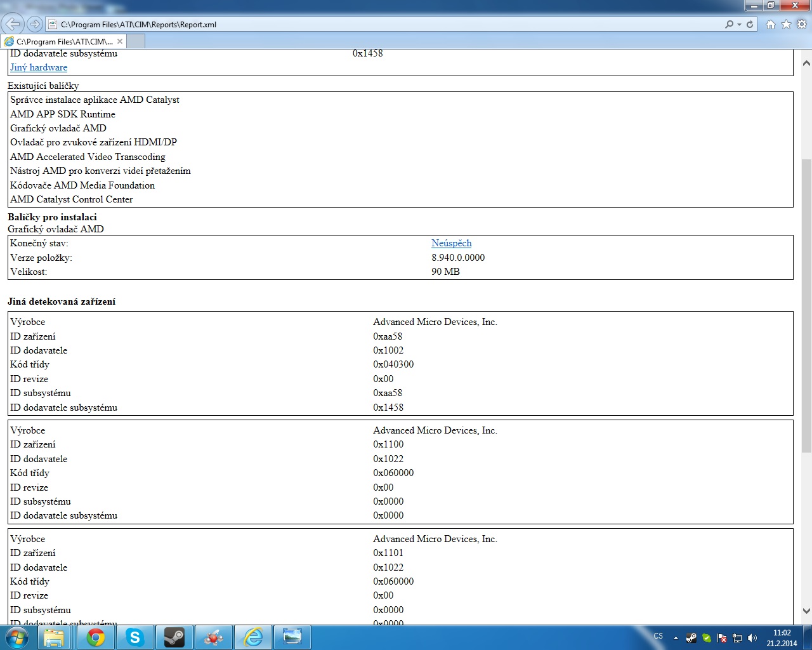Click the "Konečný stav:" label
The height and width of the screenshot is (650, 812).
[39, 243]
